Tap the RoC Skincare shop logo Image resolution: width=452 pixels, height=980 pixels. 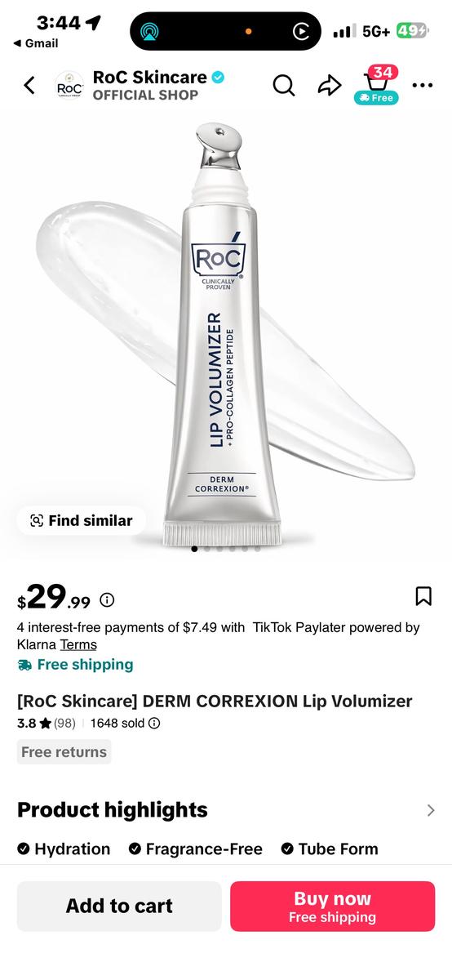pyautogui.click(x=69, y=85)
